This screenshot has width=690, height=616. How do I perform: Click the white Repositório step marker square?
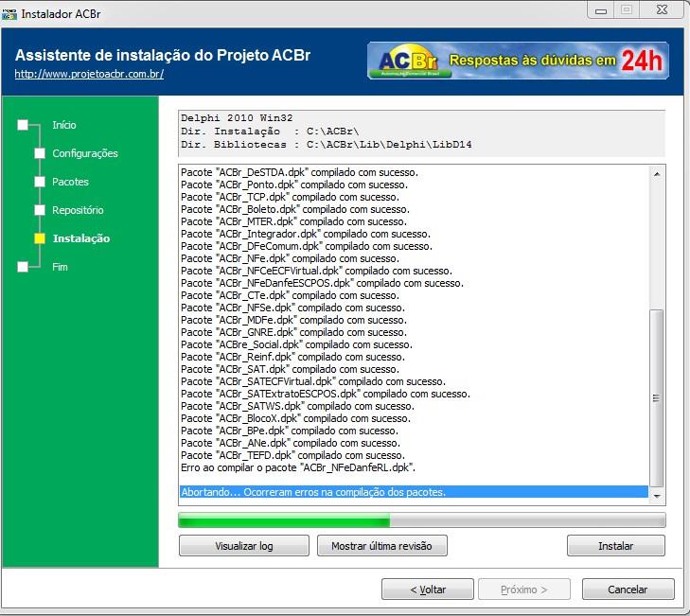pyautogui.click(x=40, y=210)
